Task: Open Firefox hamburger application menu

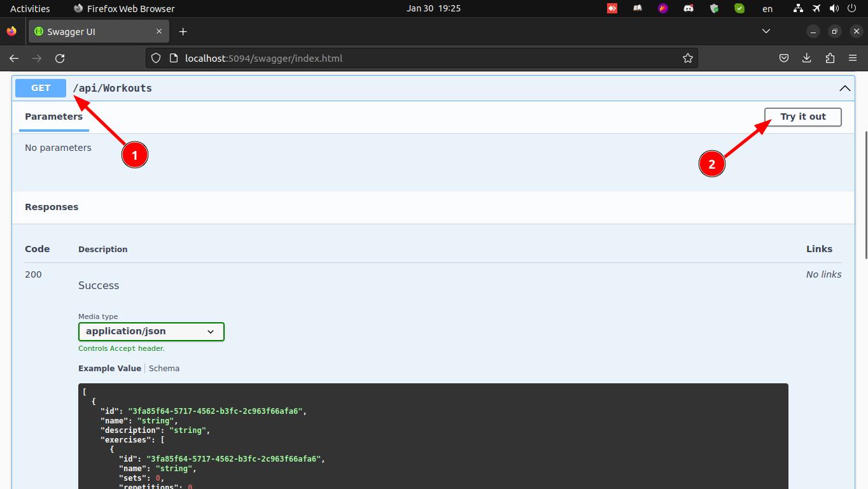Action: [x=853, y=59]
